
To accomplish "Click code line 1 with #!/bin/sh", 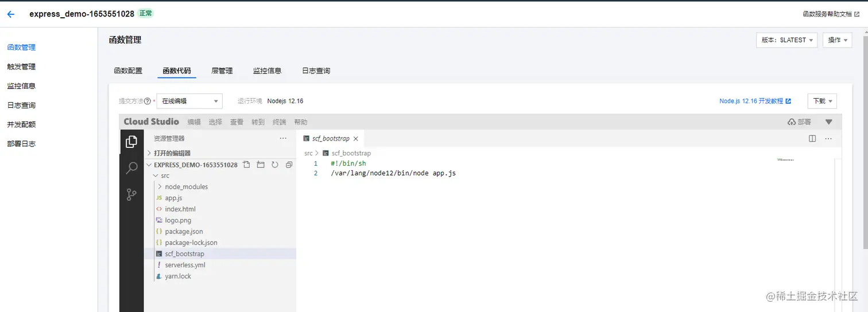I will click(348, 163).
